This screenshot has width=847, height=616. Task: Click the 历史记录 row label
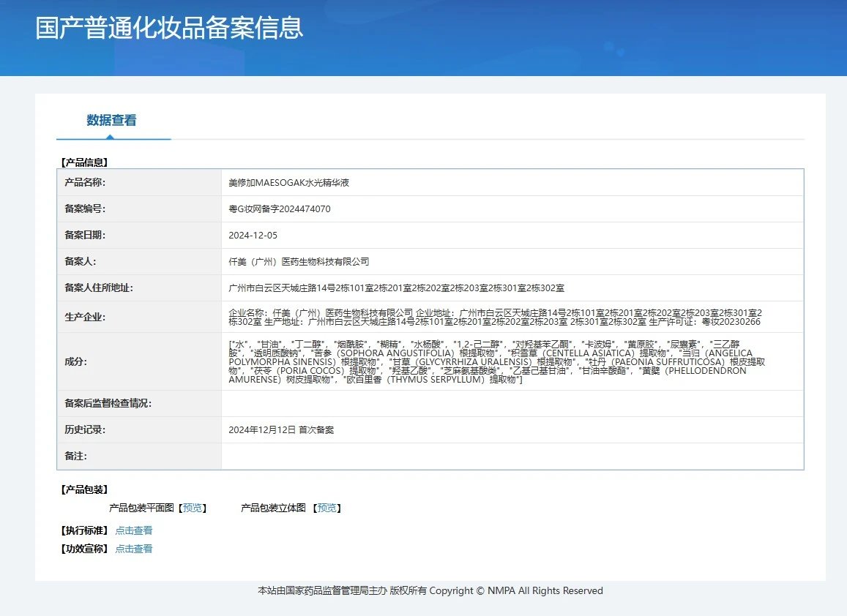click(85, 430)
